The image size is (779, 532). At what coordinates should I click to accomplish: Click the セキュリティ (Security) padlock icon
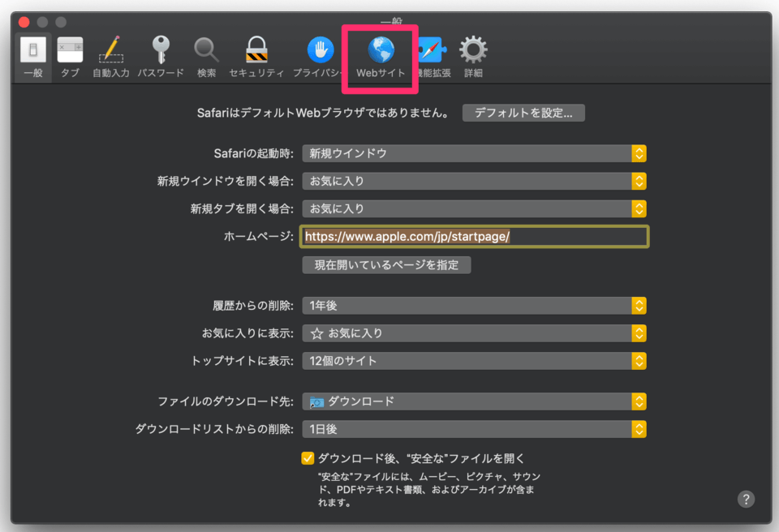coord(256,51)
